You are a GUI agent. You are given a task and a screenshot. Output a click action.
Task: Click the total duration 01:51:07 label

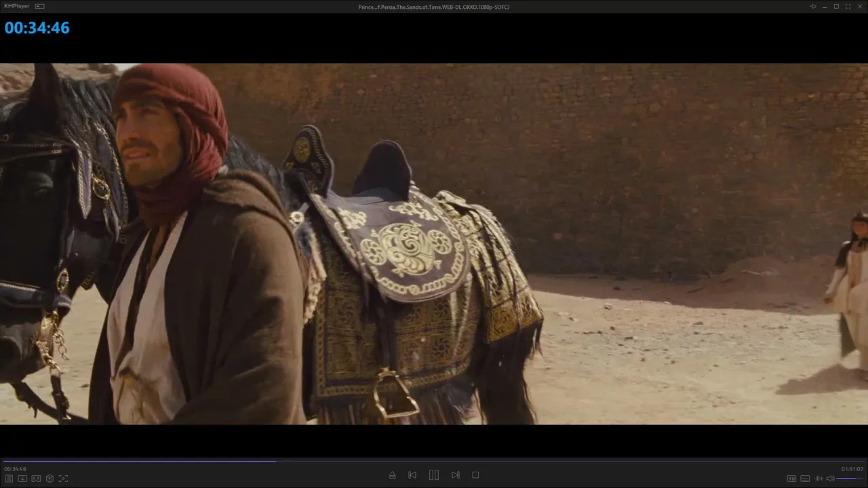coord(852,469)
